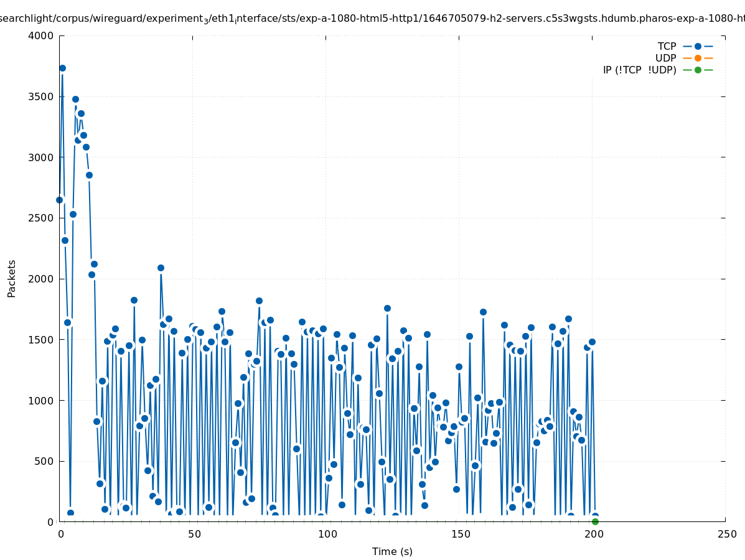Click the TCP peak near 2100 packets

161,268
